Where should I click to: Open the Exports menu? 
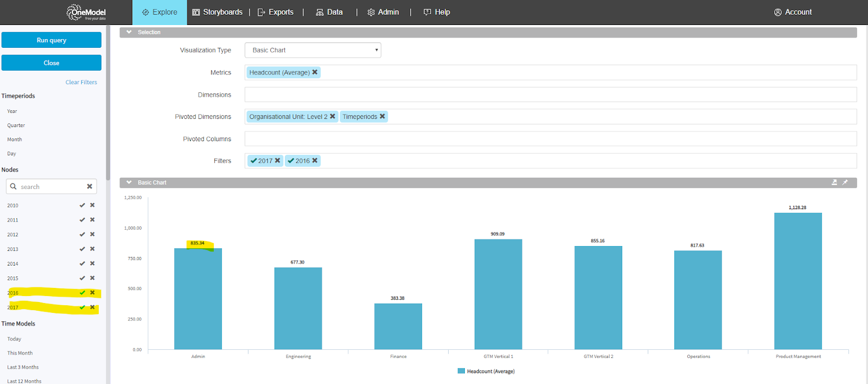pyautogui.click(x=276, y=12)
